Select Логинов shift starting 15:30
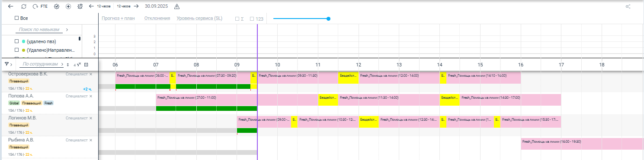 [x=531, y=122]
